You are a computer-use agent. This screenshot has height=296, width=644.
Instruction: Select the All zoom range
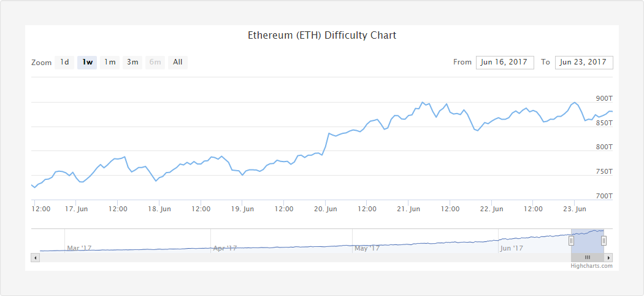177,63
